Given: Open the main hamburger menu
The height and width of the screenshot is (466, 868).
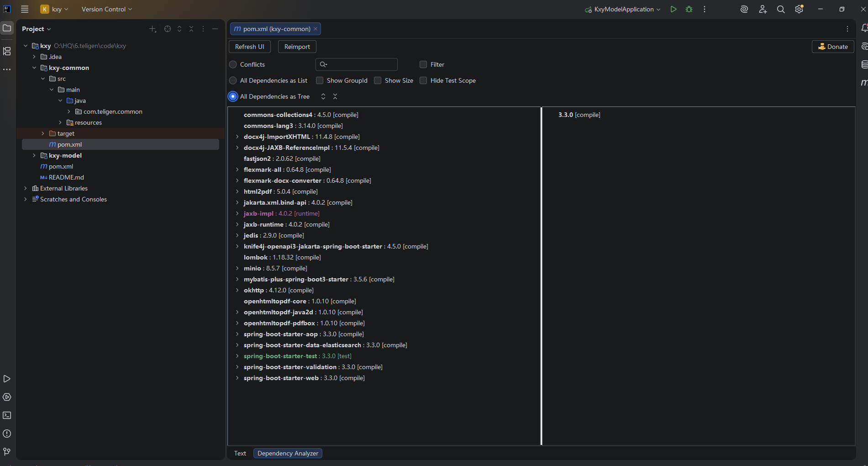Looking at the screenshot, I should [x=25, y=9].
